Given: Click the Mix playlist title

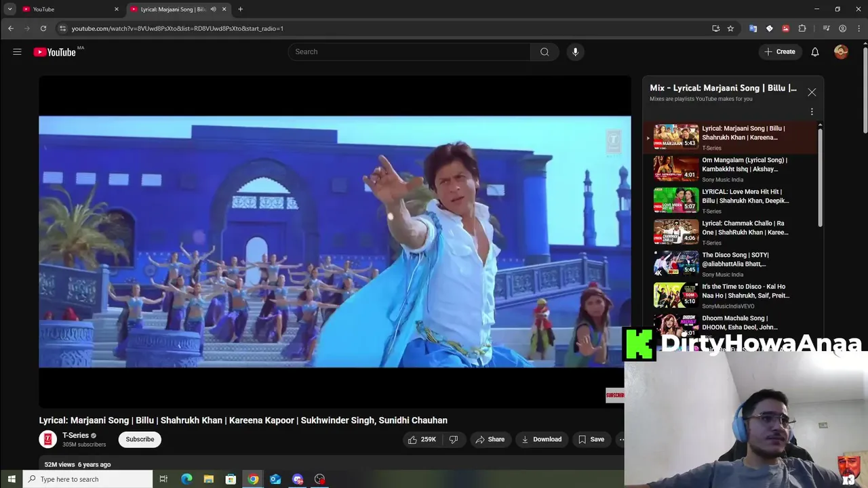Looking at the screenshot, I should pos(723,87).
